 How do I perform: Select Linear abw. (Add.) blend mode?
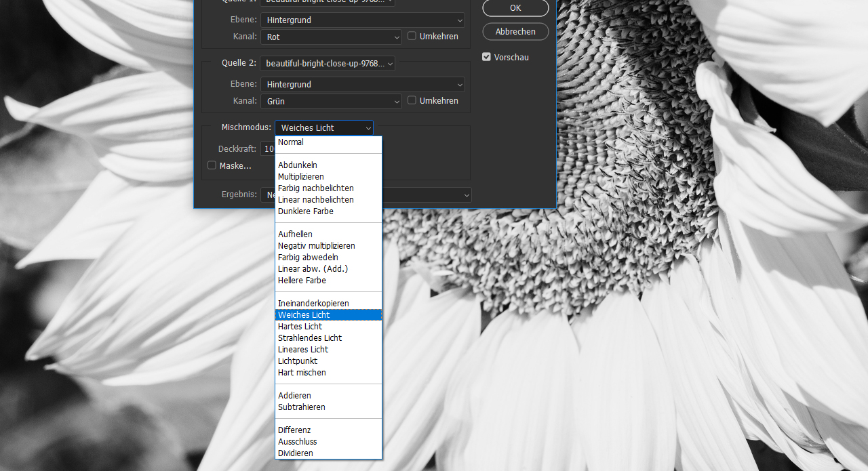point(328,269)
